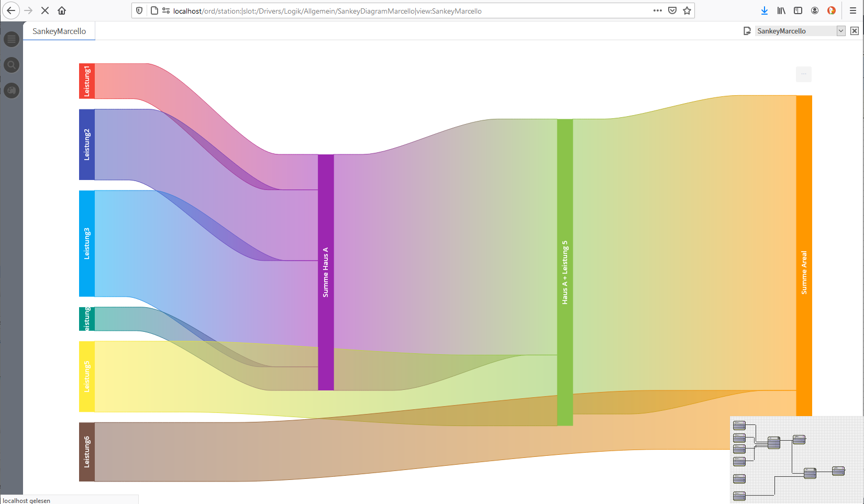Open the Firefox account icon
The height and width of the screenshot is (504, 864).
815,10
